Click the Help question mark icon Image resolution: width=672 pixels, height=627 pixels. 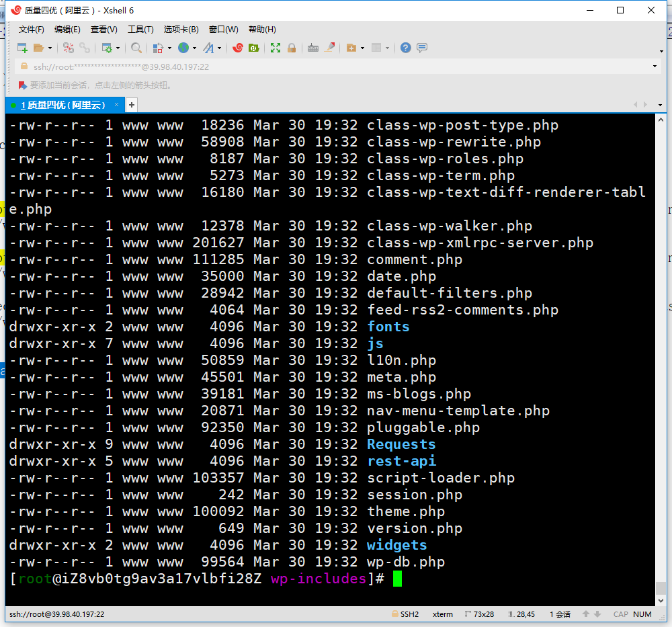pos(405,48)
